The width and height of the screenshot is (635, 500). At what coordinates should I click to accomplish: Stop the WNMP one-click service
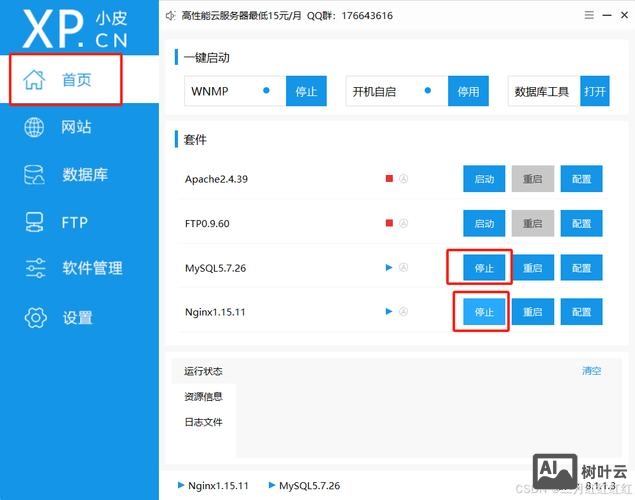tap(306, 91)
